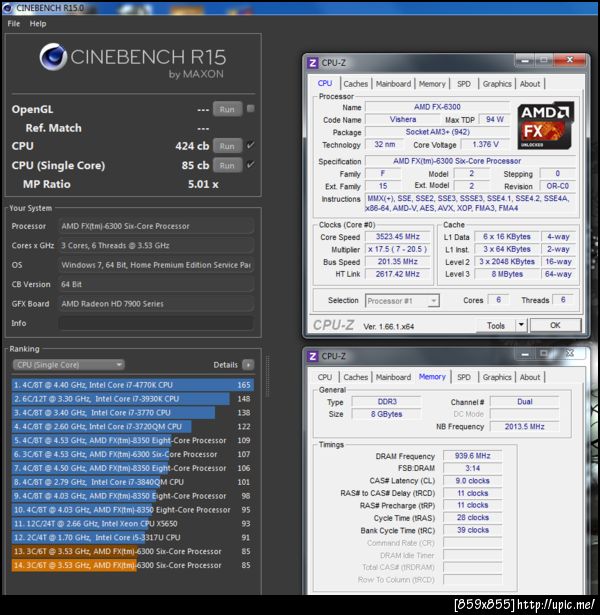Switch to Mainboard tab in lower CPU-Z window
Image resolution: width=600 pixels, height=615 pixels.
click(x=393, y=377)
